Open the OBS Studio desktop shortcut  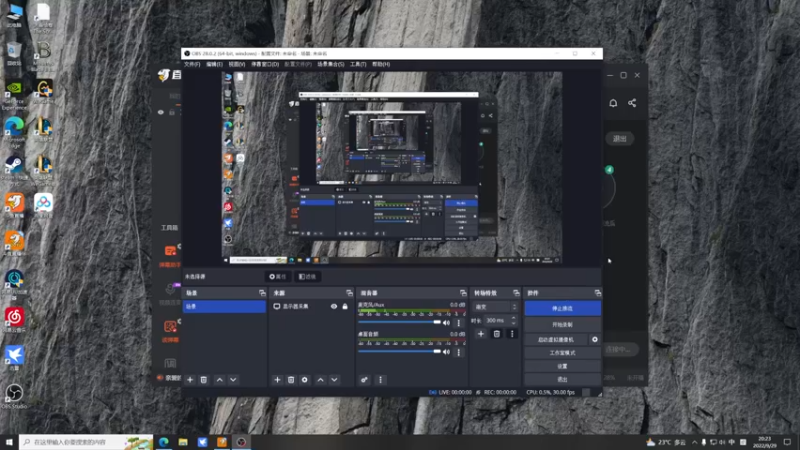pos(14,395)
